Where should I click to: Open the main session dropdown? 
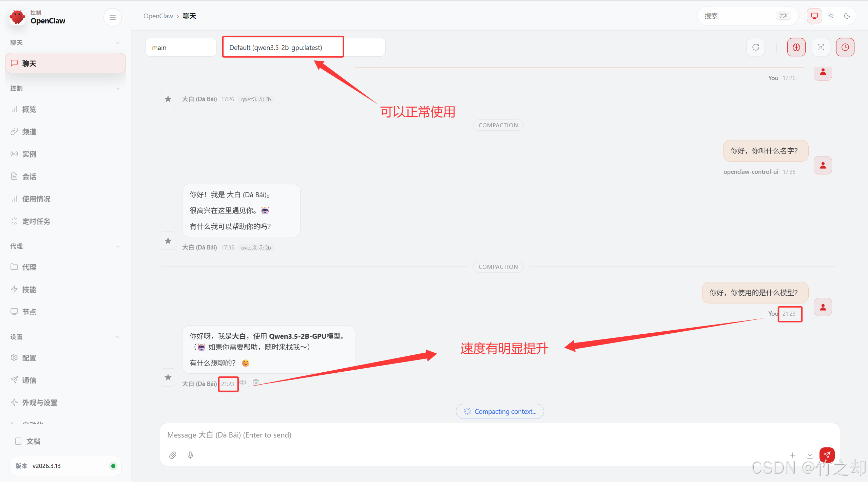[181, 48]
